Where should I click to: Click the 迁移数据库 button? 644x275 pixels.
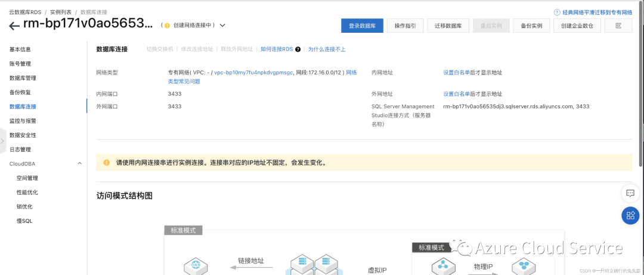[448, 26]
